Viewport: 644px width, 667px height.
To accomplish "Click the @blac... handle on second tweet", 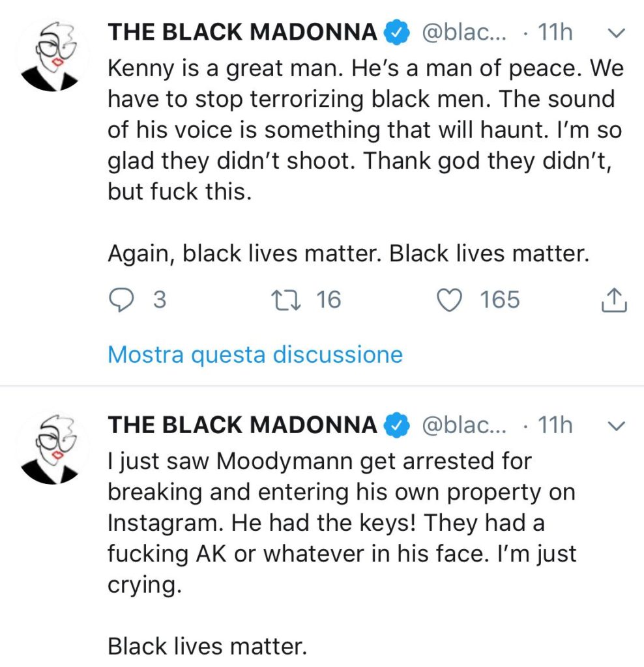I will (464, 425).
